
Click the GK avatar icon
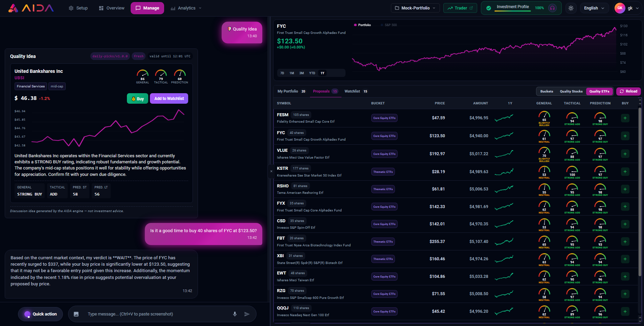point(620,8)
